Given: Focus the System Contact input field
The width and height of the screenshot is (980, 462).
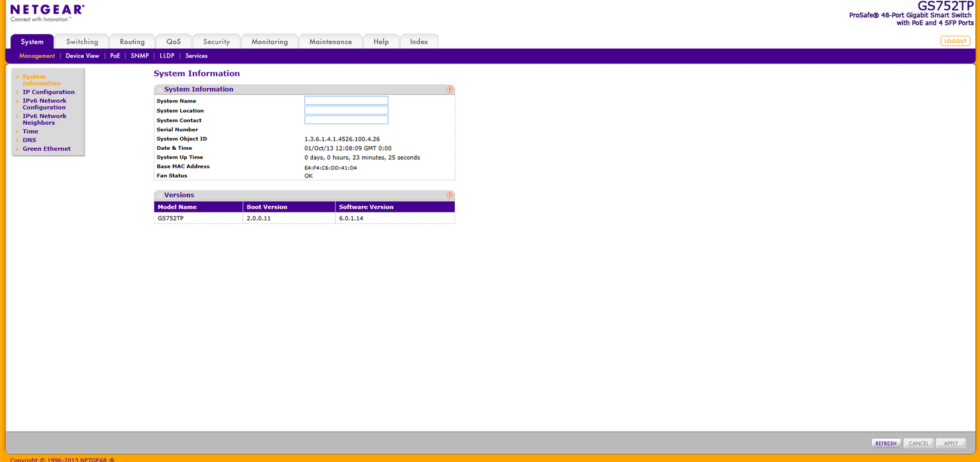Looking at the screenshot, I should [x=346, y=120].
